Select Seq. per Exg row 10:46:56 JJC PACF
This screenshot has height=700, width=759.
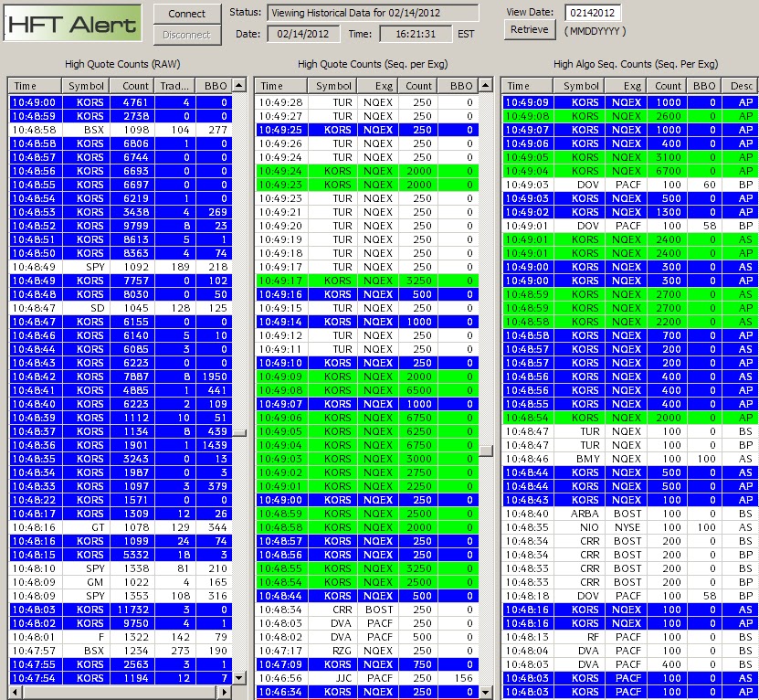point(367,678)
